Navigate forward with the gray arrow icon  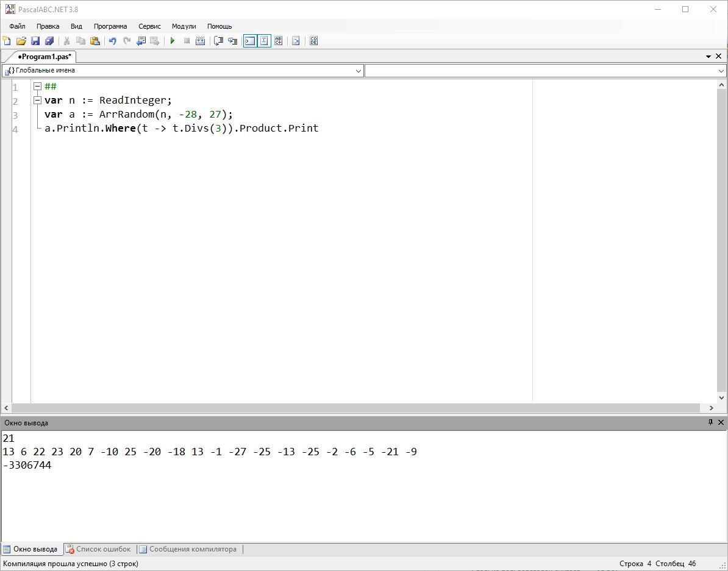(x=155, y=41)
